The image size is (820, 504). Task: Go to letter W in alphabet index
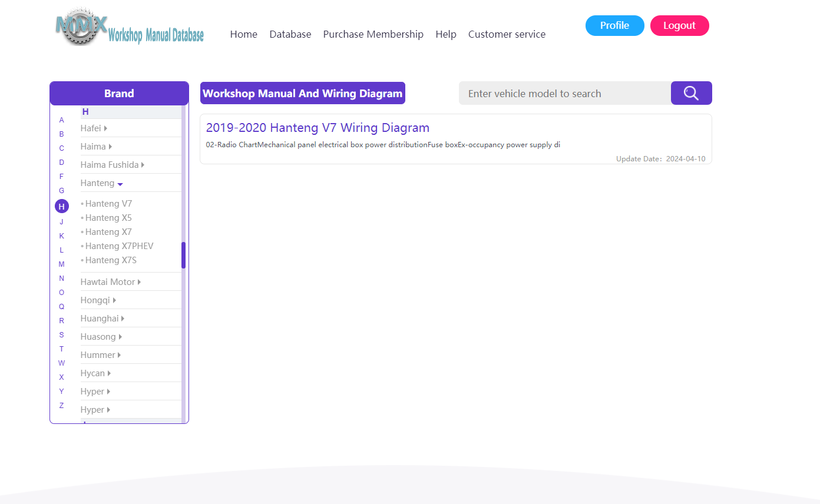click(61, 363)
